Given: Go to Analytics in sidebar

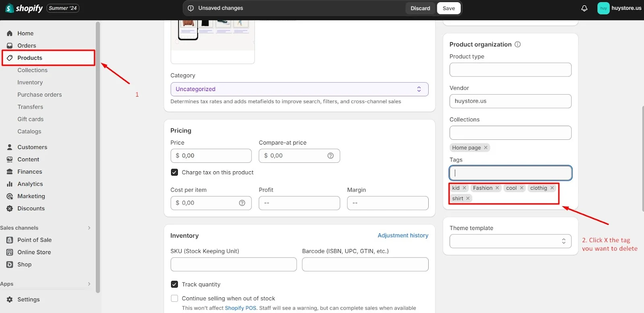Looking at the screenshot, I should (x=30, y=184).
